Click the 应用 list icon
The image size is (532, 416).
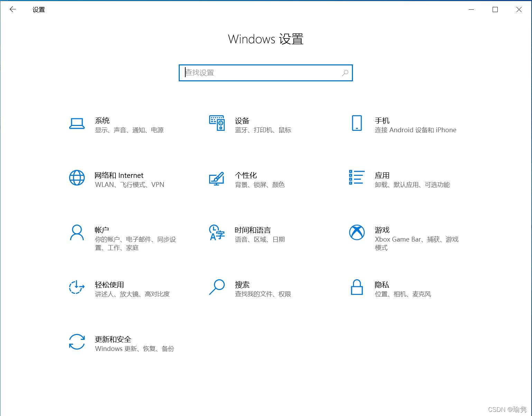[357, 177]
